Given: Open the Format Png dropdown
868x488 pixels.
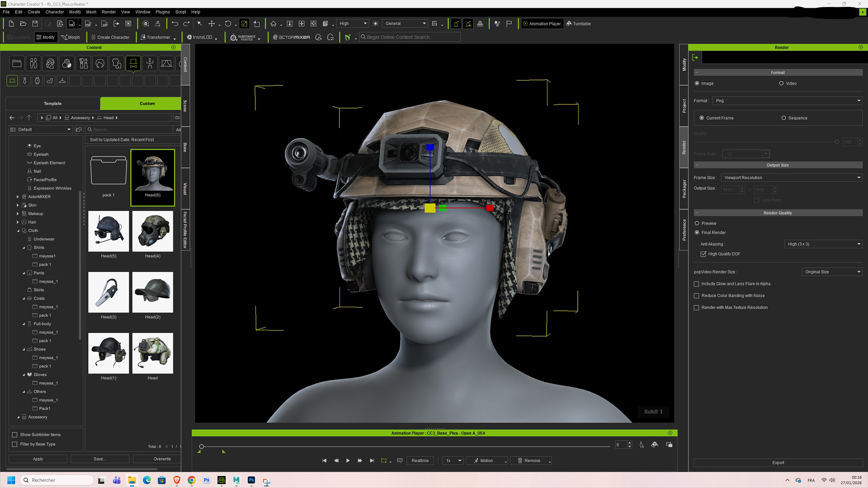Looking at the screenshot, I should [788, 101].
